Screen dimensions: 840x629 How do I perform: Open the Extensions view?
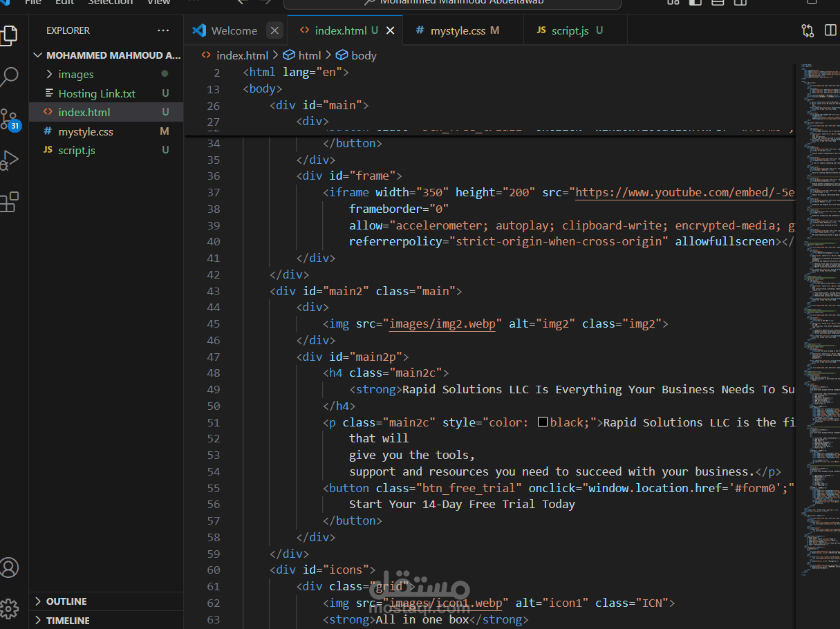point(10,202)
